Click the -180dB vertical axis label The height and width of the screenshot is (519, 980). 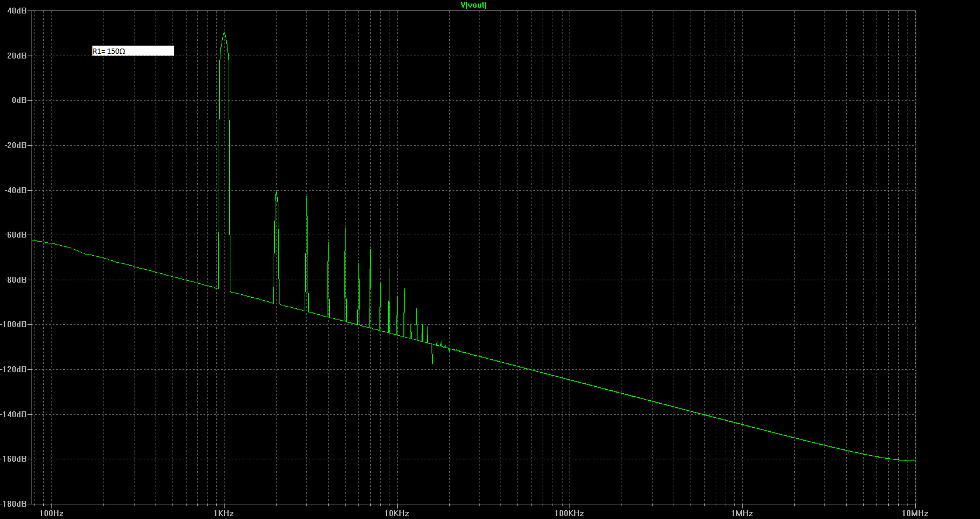pyautogui.click(x=15, y=504)
